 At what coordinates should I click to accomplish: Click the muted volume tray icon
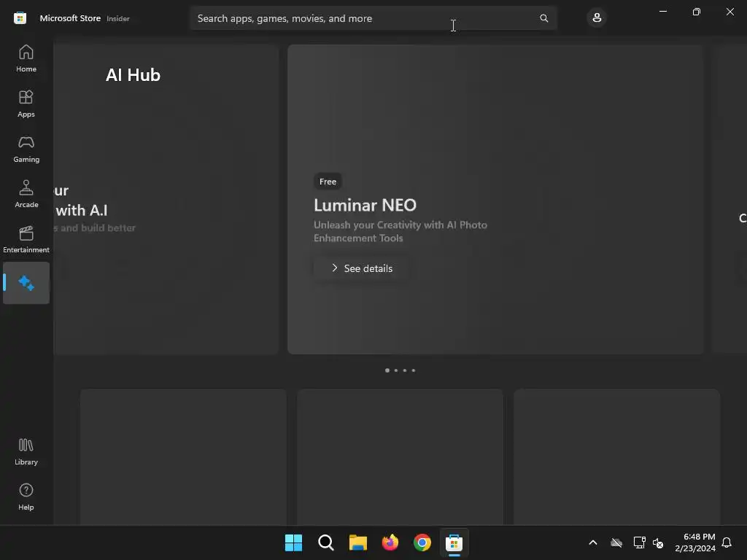pyautogui.click(x=658, y=542)
